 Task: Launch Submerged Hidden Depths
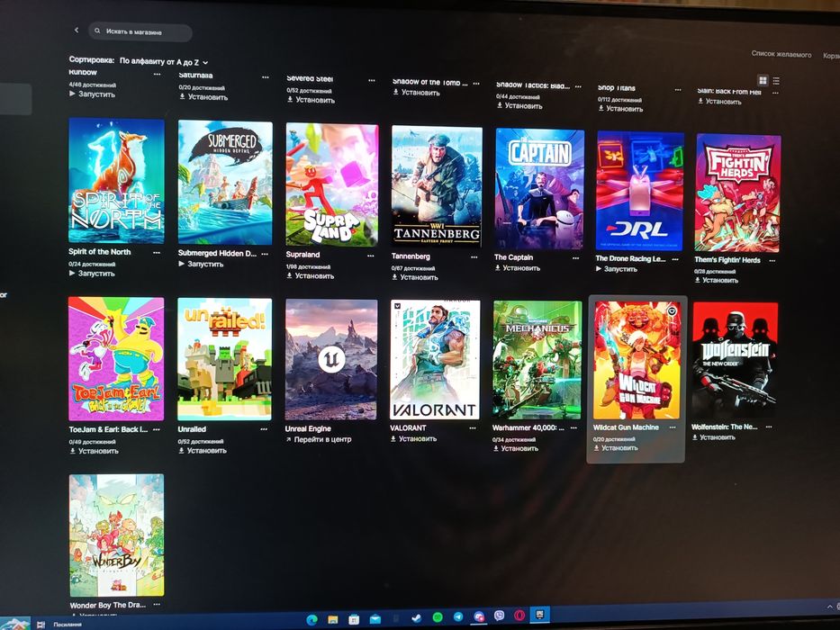pyautogui.click(x=201, y=264)
